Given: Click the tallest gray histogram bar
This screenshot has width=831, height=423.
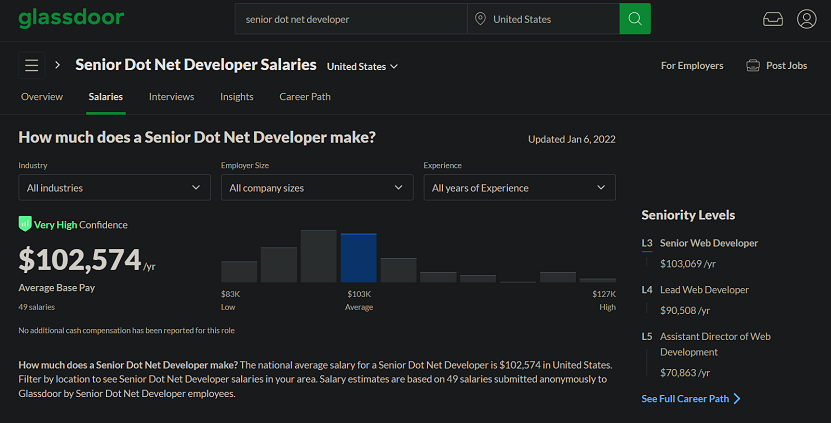Looking at the screenshot, I should (319, 256).
